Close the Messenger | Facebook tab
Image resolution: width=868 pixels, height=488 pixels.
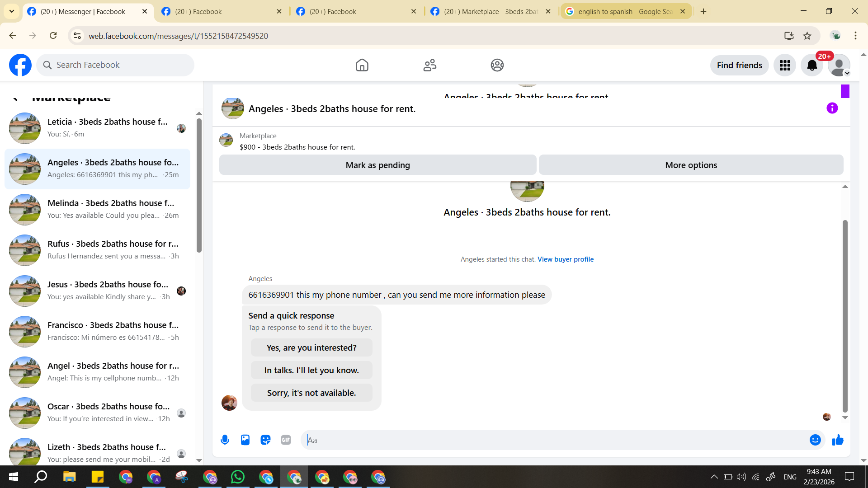[145, 12]
